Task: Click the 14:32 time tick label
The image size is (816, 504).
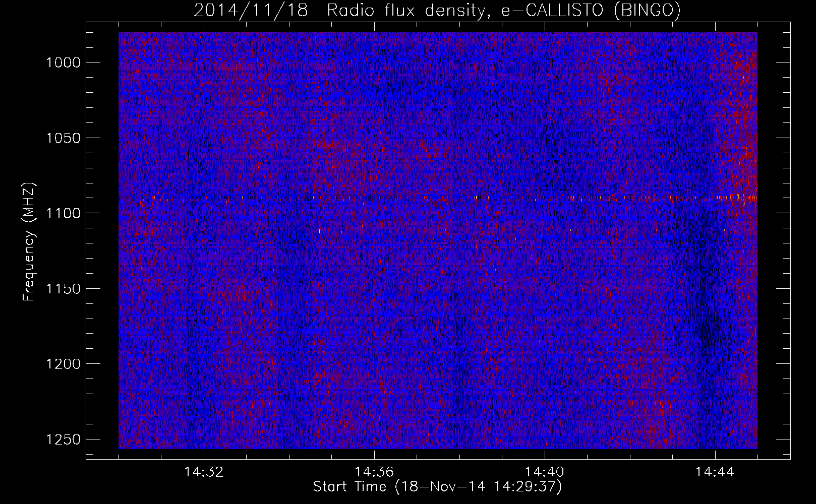Action: [204, 472]
